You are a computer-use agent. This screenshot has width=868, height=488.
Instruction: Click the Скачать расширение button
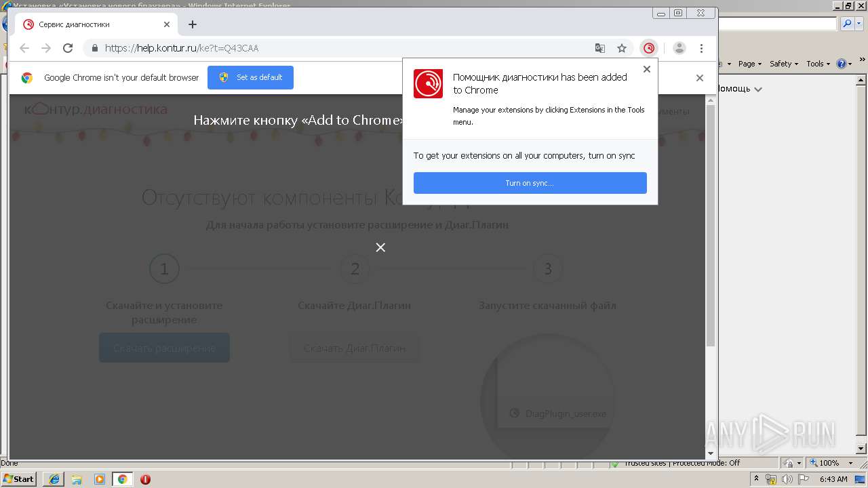pyautogui.click(x=164, y=348)
